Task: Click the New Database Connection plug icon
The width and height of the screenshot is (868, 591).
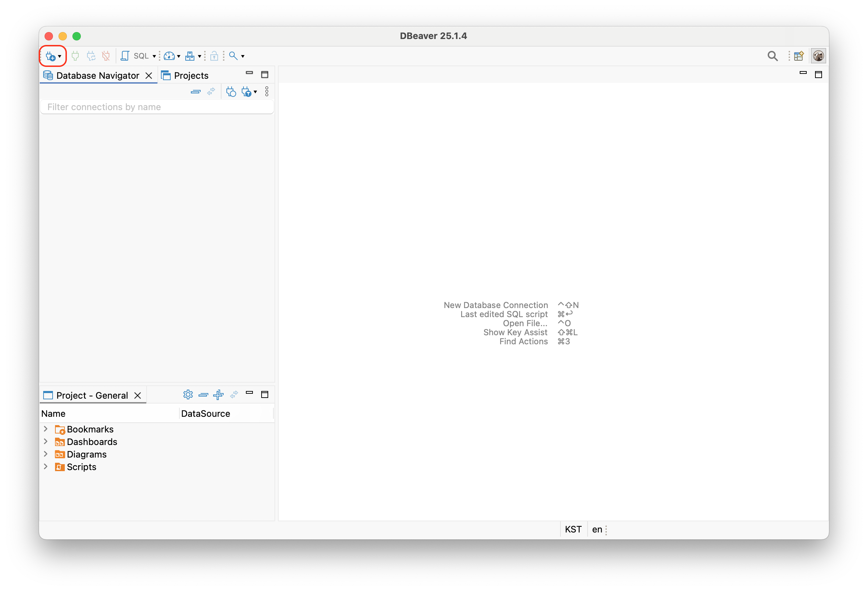Action: click(50, 56)
